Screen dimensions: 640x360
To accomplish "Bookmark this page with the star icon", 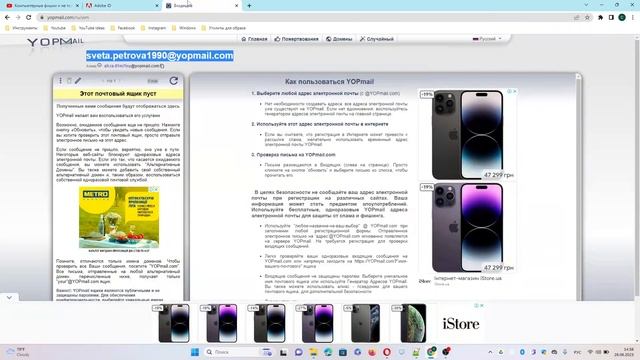I will point(587,18).
